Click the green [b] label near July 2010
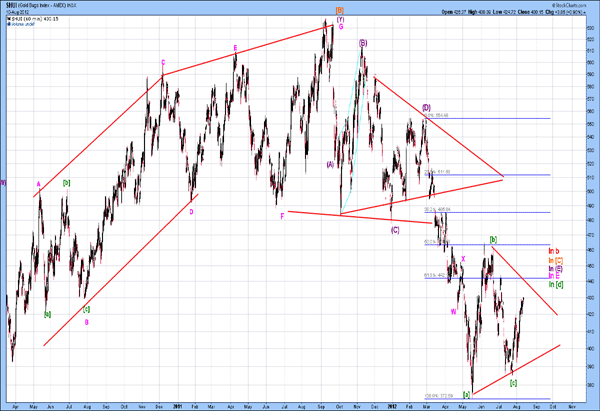The width and height of the screenshot is (600, 411). click(66, 183)
